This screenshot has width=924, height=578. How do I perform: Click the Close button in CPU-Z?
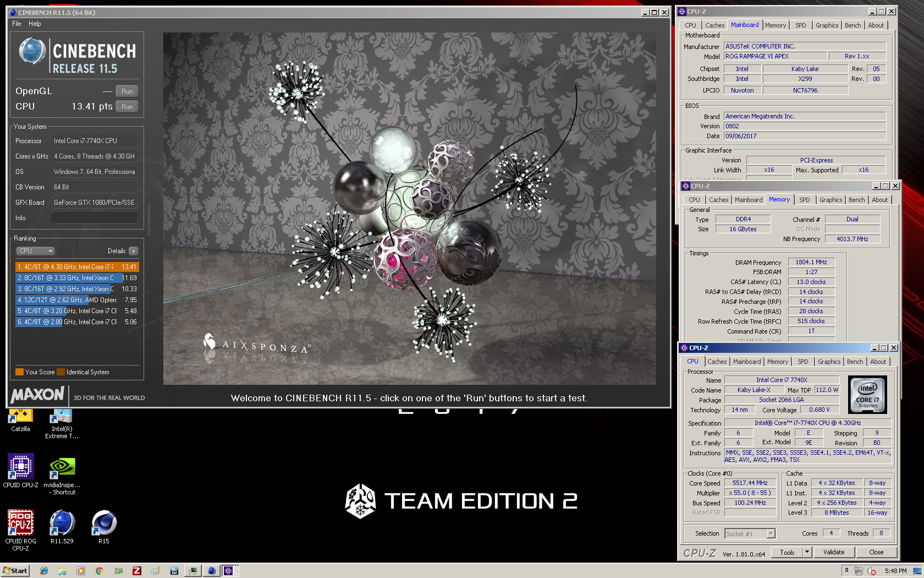click(x=876, y=552)
